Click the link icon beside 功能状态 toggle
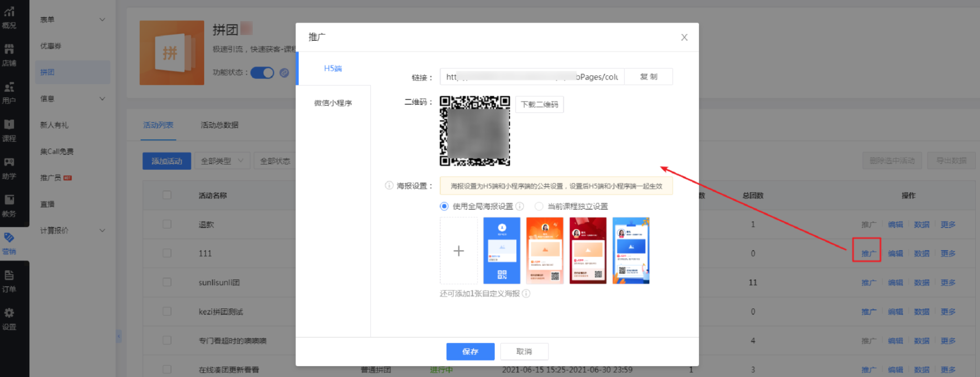Viewport: 980px width, 377px height. pyautogui.click(x=284, y=73)
